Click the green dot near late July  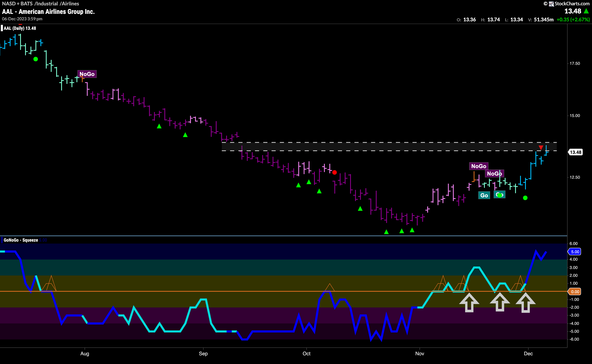[x=36, y=59]
